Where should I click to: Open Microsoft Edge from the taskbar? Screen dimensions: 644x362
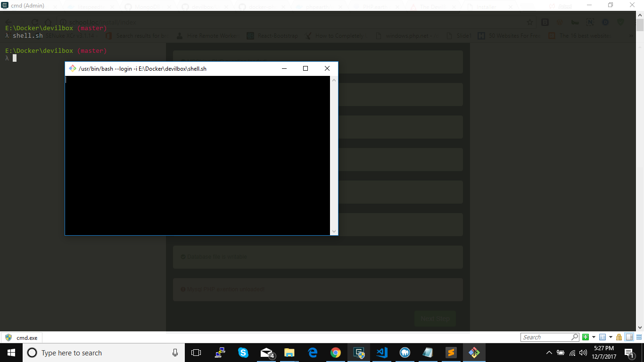(313, 353)
